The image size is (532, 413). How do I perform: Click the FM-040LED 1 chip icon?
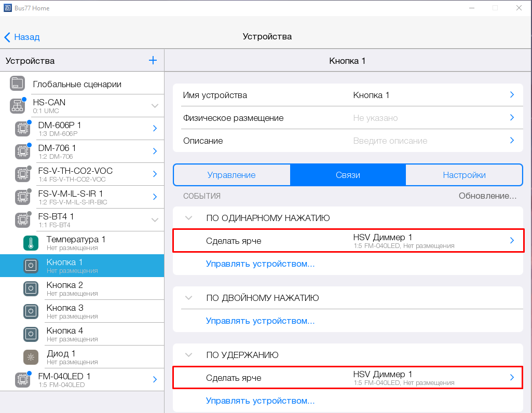coord(22,380)
